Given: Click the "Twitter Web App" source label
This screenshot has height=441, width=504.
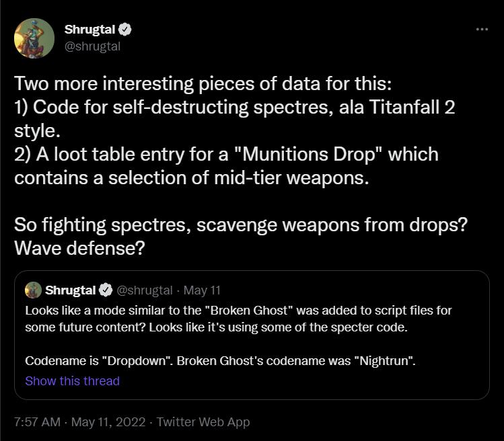Looking at the screenshot, I should click(203, 422).
